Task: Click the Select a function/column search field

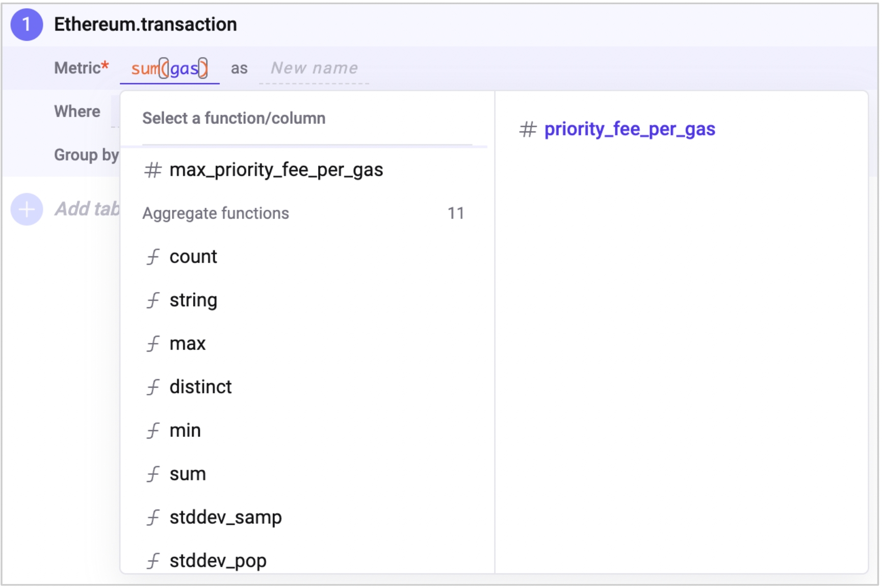Action: point(306,119)
